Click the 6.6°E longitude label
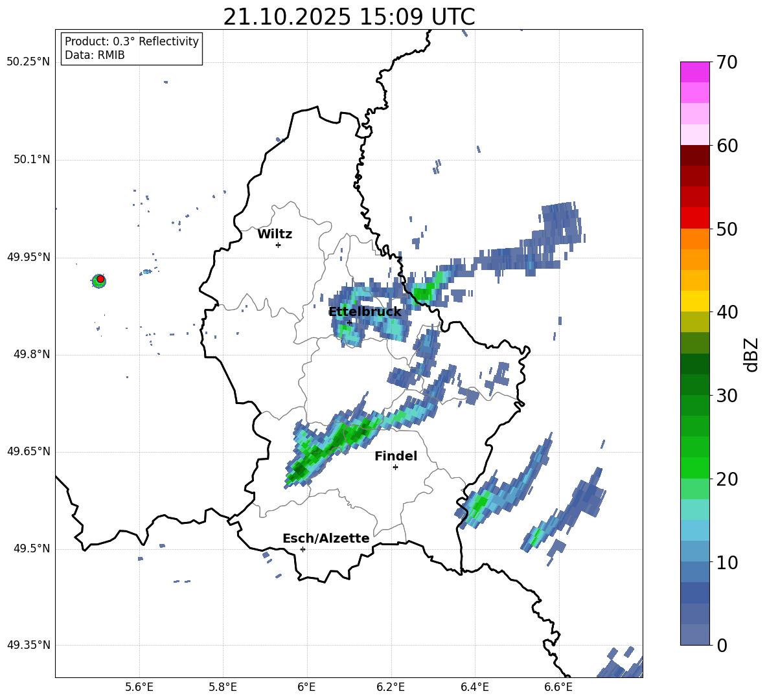Screen dimensions: 767x700 pyautogui.click(x=558, y=687)
